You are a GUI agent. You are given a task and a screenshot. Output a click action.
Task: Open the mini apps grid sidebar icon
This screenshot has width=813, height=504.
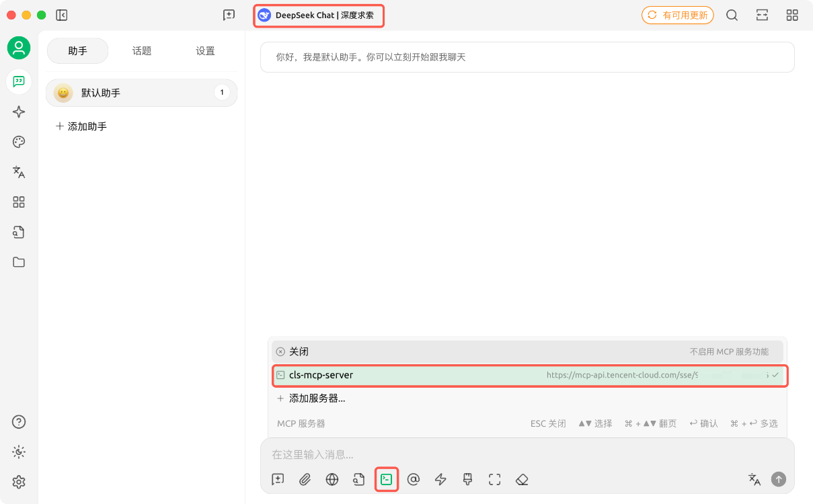coord(19,202)
